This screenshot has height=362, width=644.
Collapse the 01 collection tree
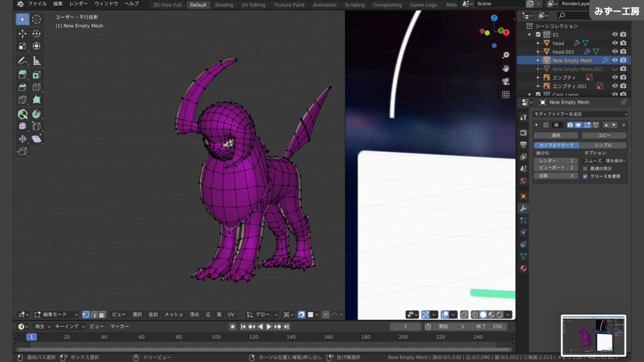coord(530,35)
